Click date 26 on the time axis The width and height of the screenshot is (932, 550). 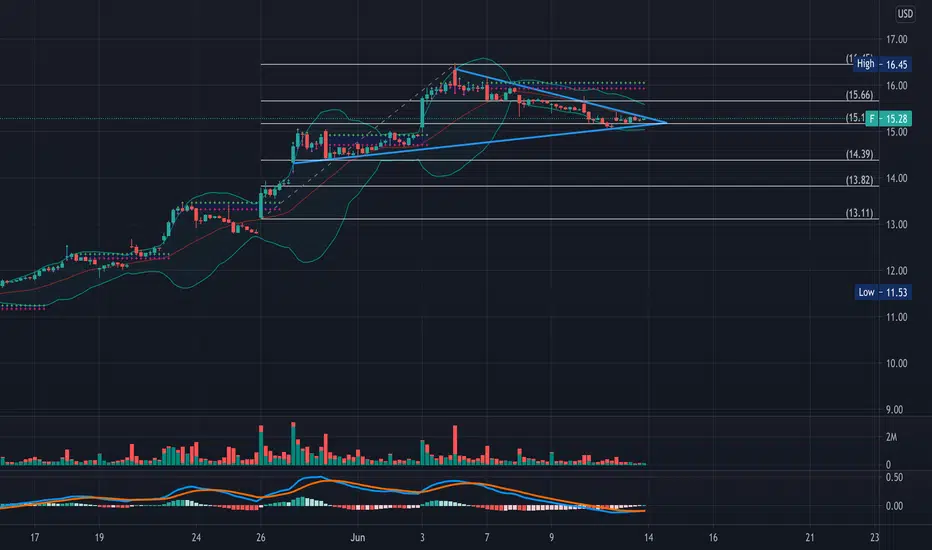pyautogui.click(x=260, y=538)
